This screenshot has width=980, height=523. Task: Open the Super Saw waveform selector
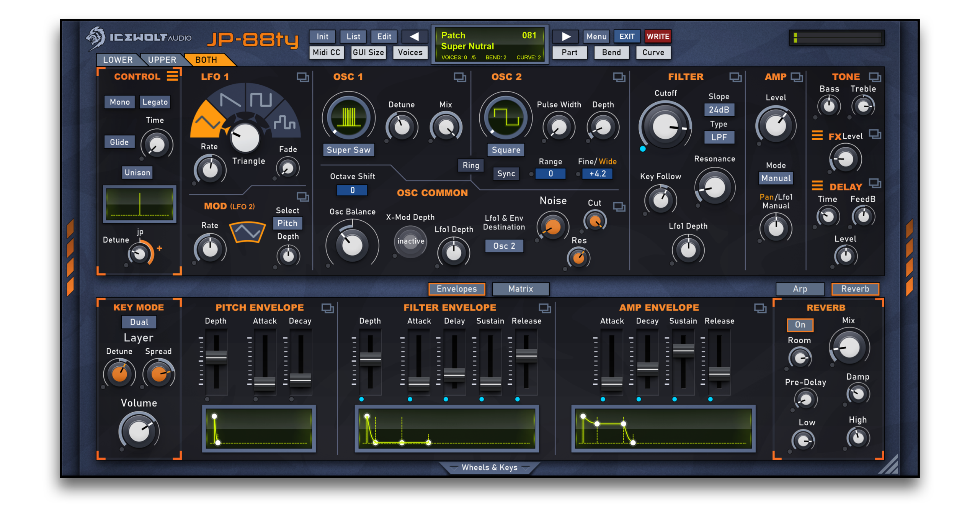(x=348, y=150)
